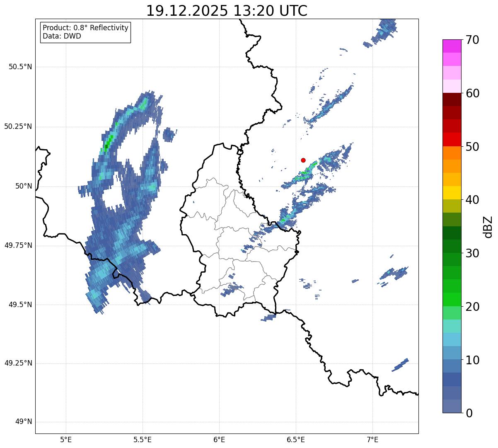This screenshot has width=498, height=448.
Task: Click the longitude label "5.5°E"
Action: pyautogui.click(x=143, y=440)
